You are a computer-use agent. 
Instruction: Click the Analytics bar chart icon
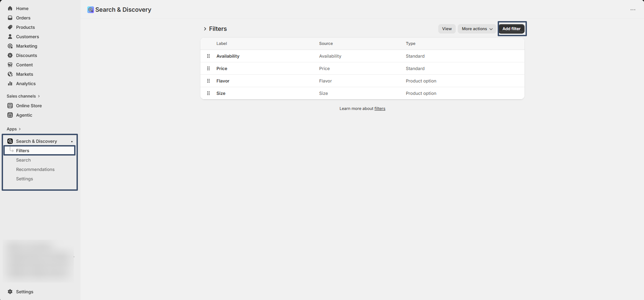point(10,83)
